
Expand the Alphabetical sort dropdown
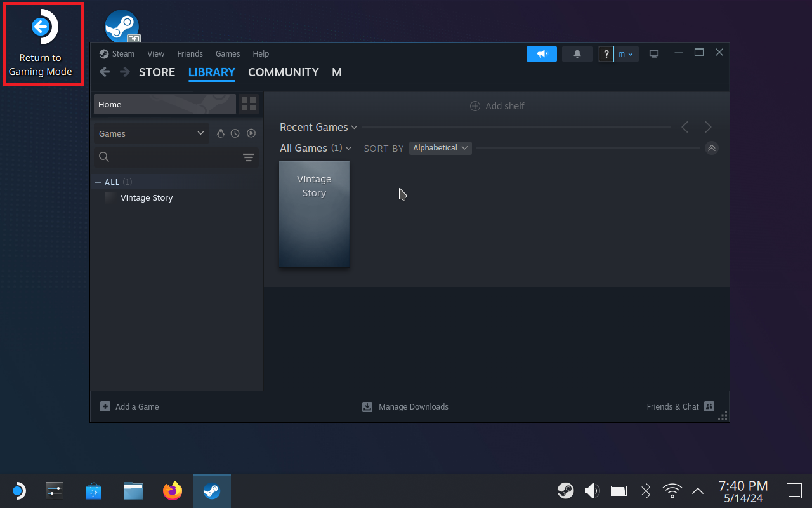click(x=440, y=148)
